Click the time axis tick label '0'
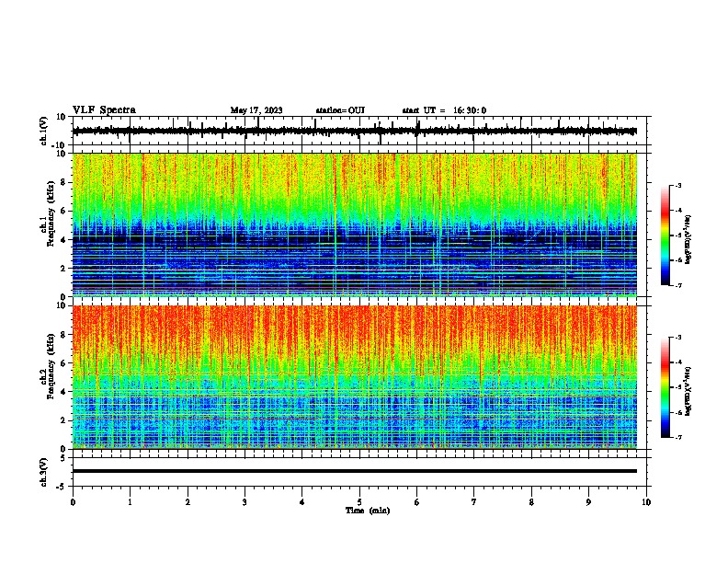728x563 pixels. coord(73,502)
